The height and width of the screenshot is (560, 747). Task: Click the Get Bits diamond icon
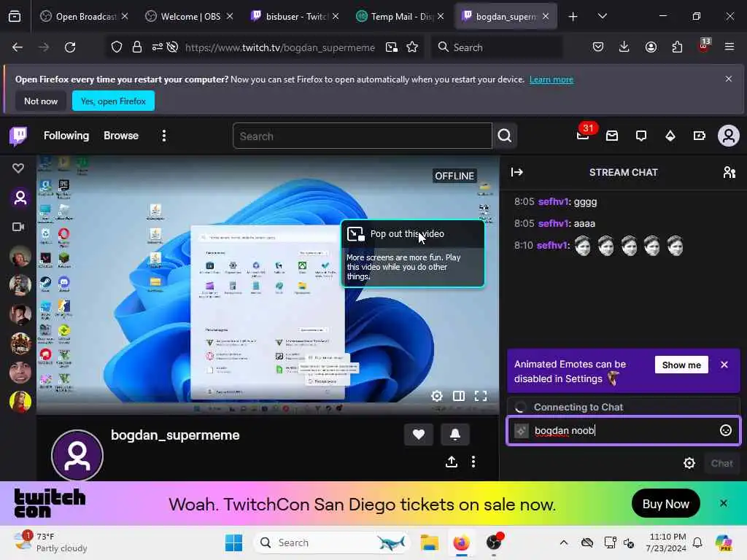tap(670, 136)
